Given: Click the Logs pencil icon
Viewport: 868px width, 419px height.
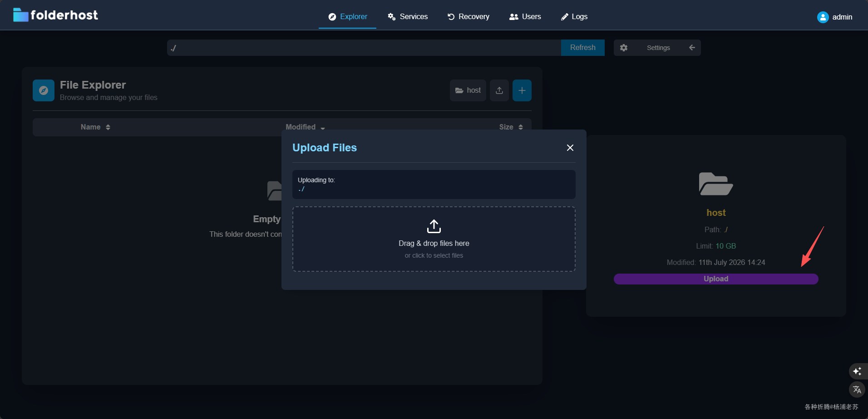Looking at the screenshot, I should tap(565, 17).
